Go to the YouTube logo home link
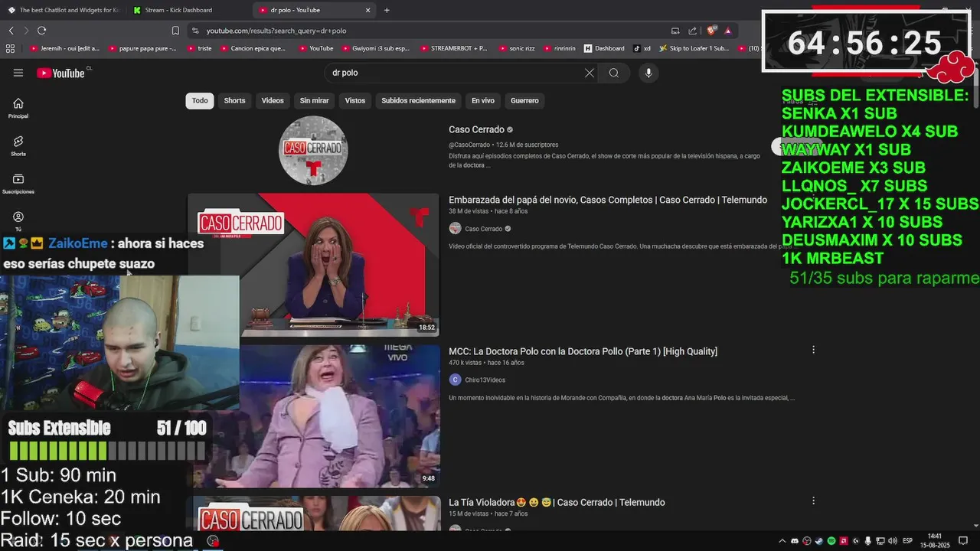The width and height of the screenshot is (980, 551). [60, 73]
